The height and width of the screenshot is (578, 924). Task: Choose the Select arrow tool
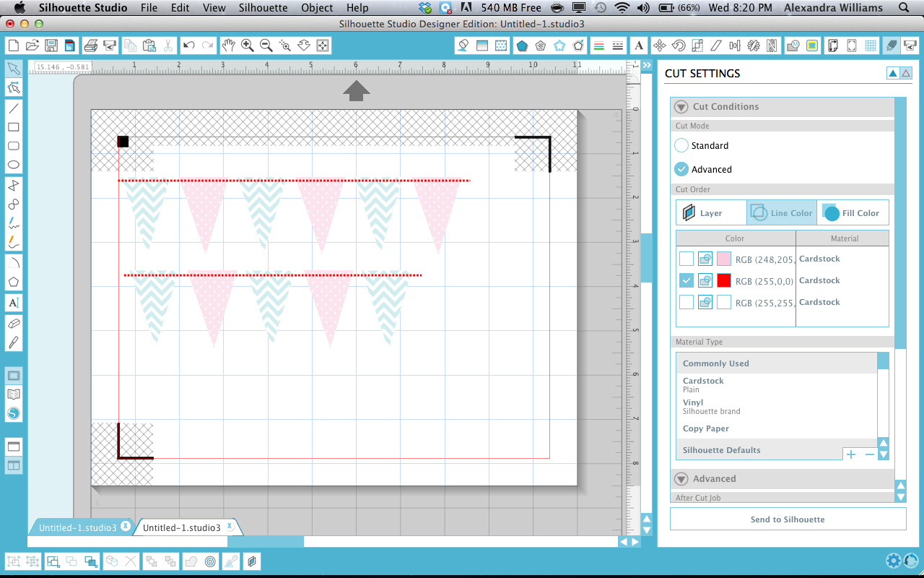13,69
